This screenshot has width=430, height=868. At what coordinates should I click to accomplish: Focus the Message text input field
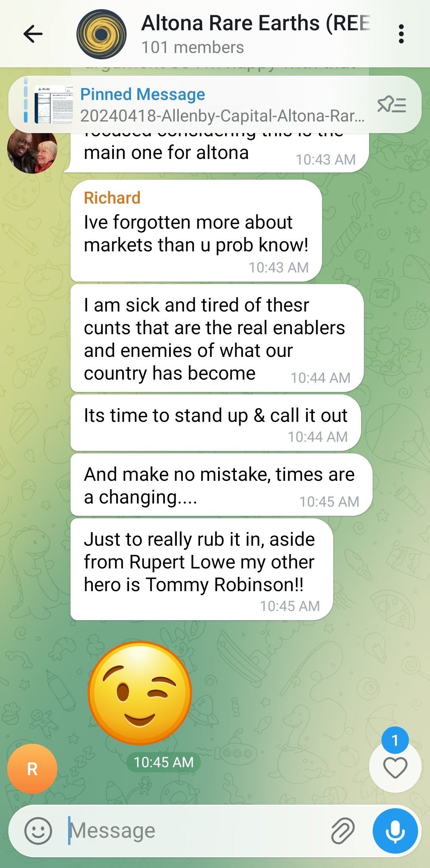195,831
